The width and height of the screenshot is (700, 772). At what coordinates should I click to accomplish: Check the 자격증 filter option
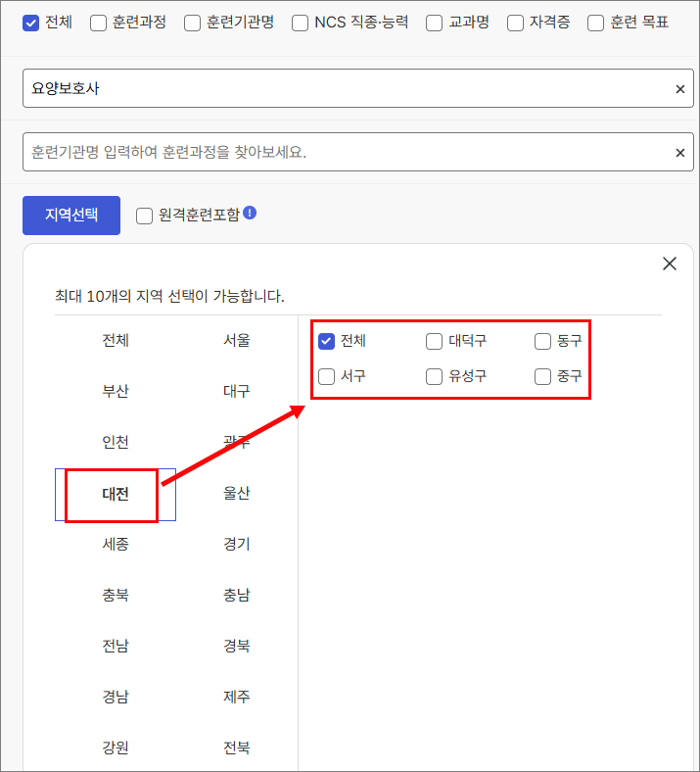tap(515, 23)
